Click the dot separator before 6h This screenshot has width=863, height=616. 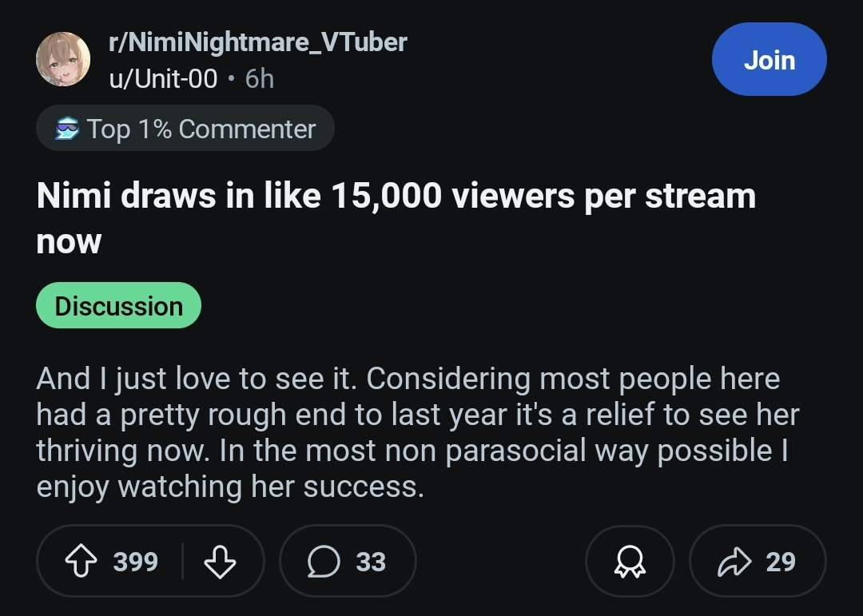point(231,79)
